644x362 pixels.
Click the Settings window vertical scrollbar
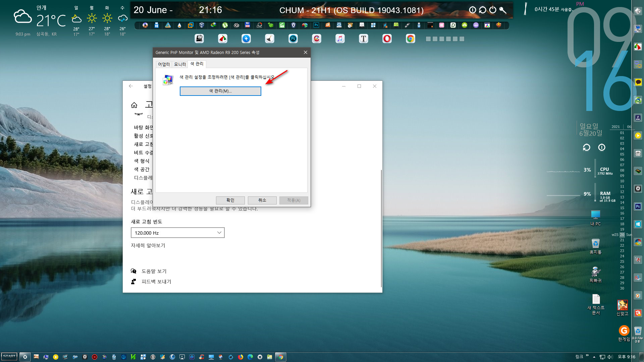point(381,228)
